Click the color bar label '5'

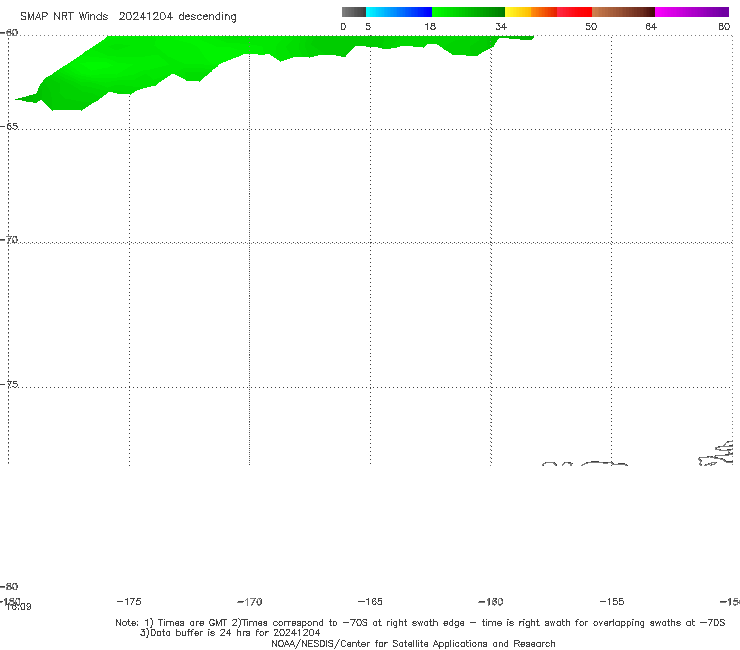click(368, 27)
